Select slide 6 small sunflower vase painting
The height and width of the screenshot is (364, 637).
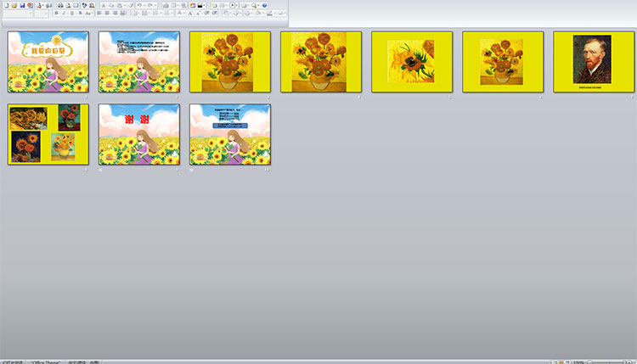pyautogui.click(x=503, y=62)
